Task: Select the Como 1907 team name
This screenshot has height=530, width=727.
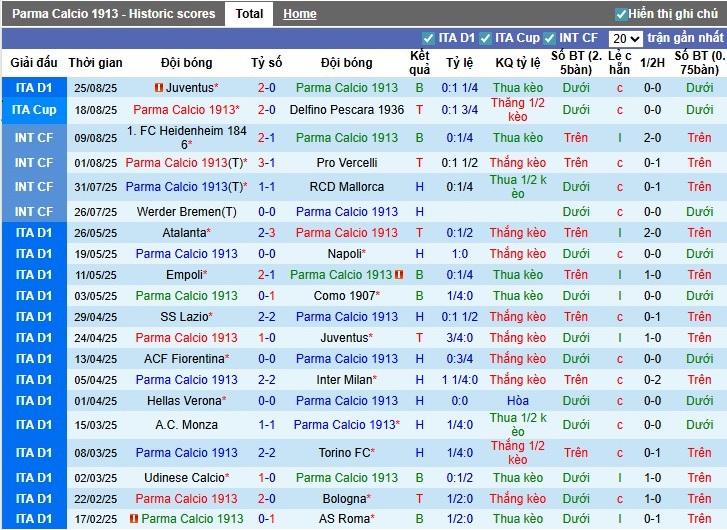Action: 344,296
